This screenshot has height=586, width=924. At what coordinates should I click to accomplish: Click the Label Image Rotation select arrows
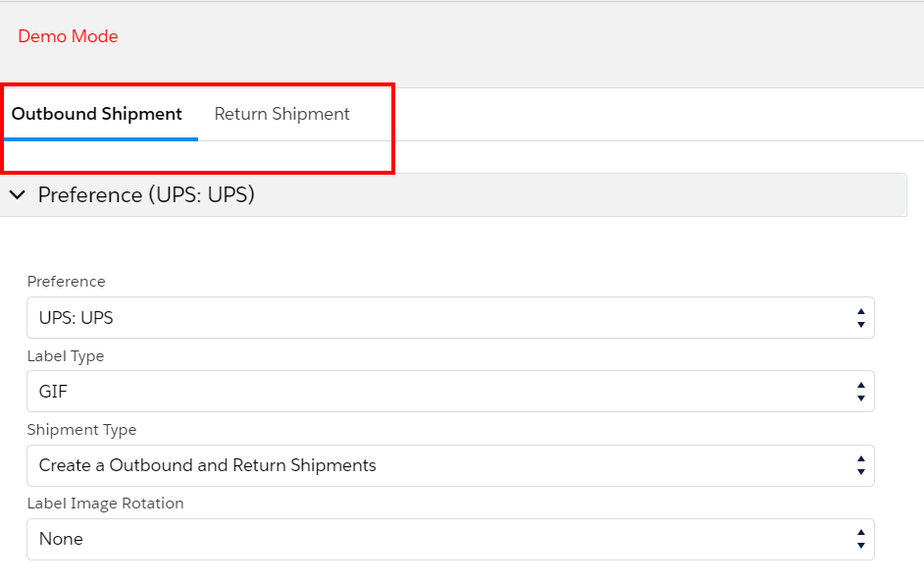861,540
